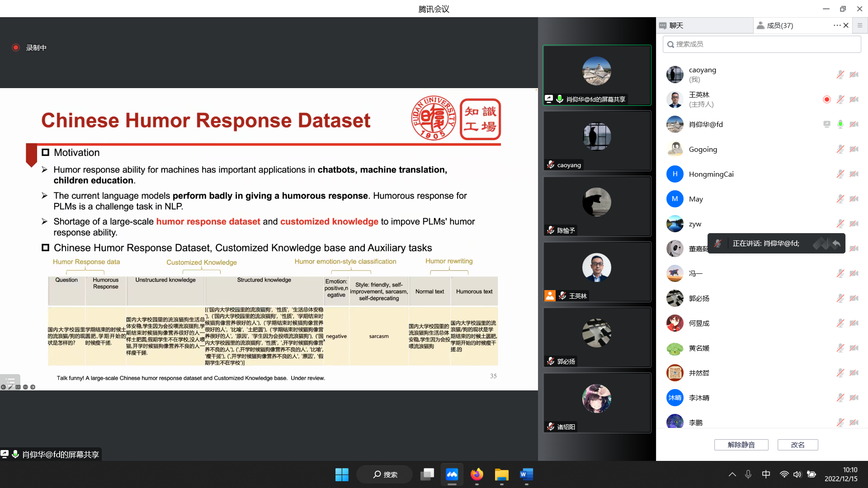The width and height of the screenshot is (868, 488).
Task: Select caoyang's video tile
Action: tap(597, 141)
